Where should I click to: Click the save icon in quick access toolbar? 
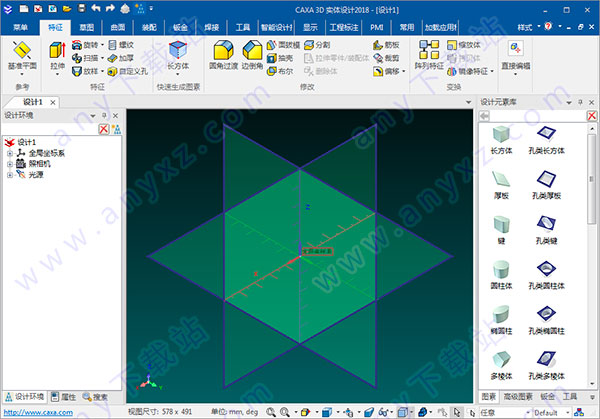coord(82,8)
